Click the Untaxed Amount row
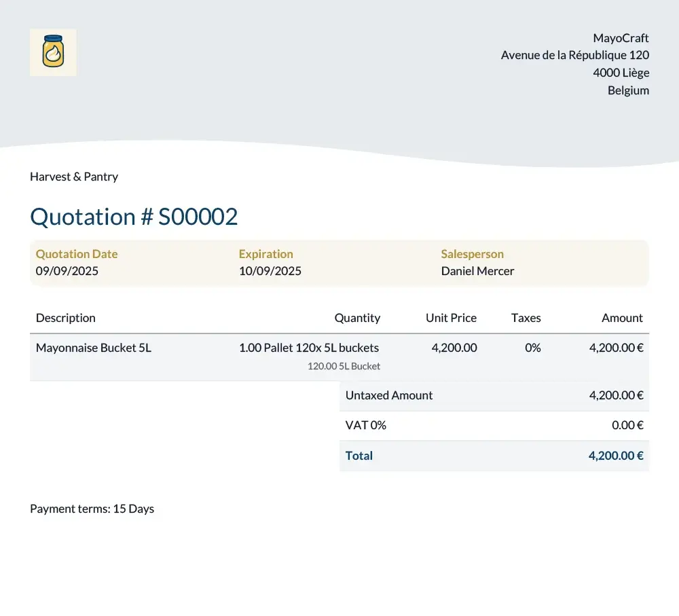This screenshot has height=616, width=679. click(x=494, y=395)
